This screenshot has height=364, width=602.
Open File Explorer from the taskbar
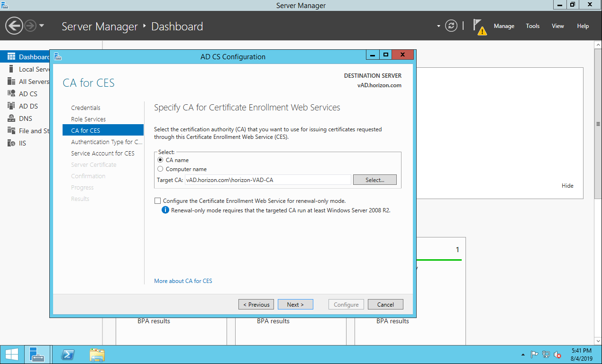(97, 355)
